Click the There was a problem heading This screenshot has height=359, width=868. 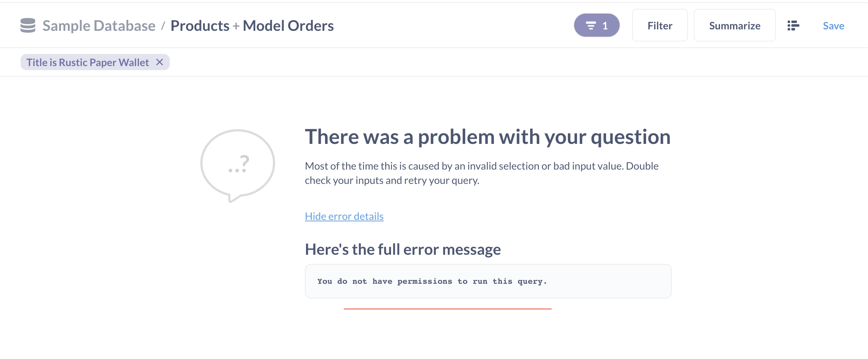coord(488,137)
